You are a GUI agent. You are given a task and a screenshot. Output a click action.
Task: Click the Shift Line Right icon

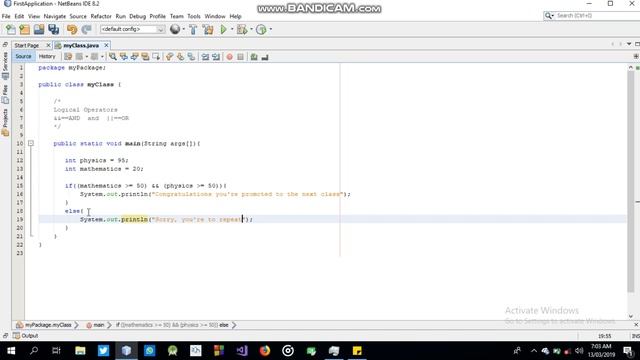(x=216, y=57)
